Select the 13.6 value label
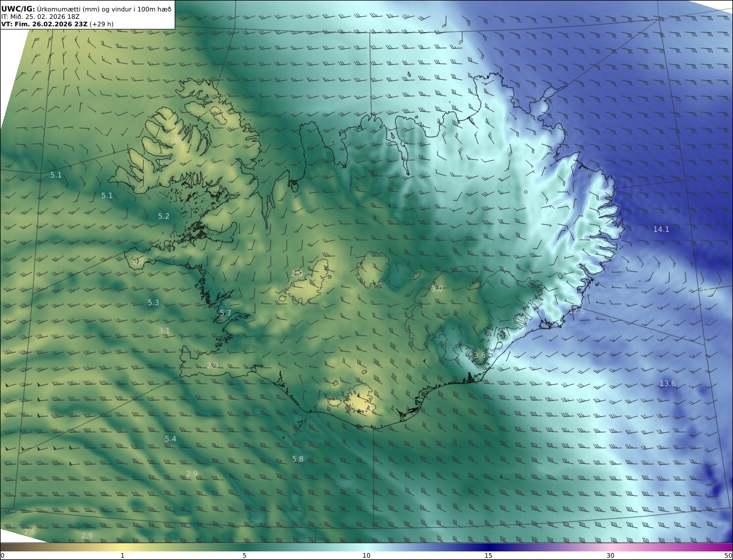The width and height of the screenshot is (733, 560). click(x=668, y=384)
